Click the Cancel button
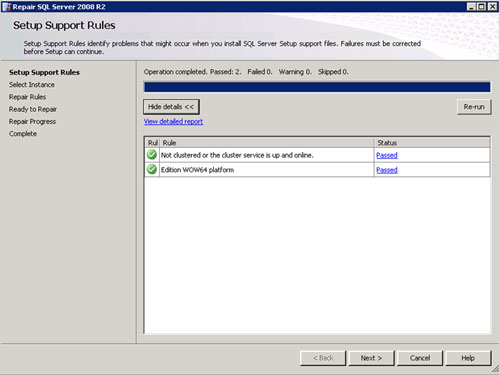Image resolution: width=500 pixels, height=375 pixels. pos(420,358)
